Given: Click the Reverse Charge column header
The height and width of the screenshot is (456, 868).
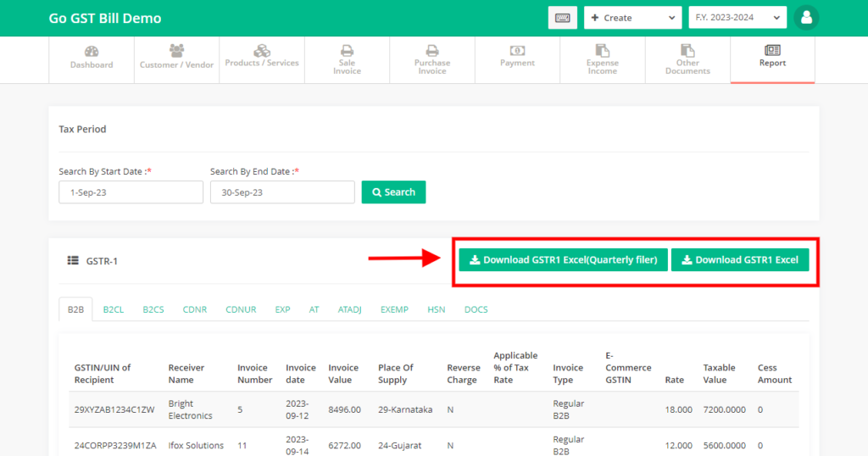Looking at the screenshot, I should click(464, 374).
